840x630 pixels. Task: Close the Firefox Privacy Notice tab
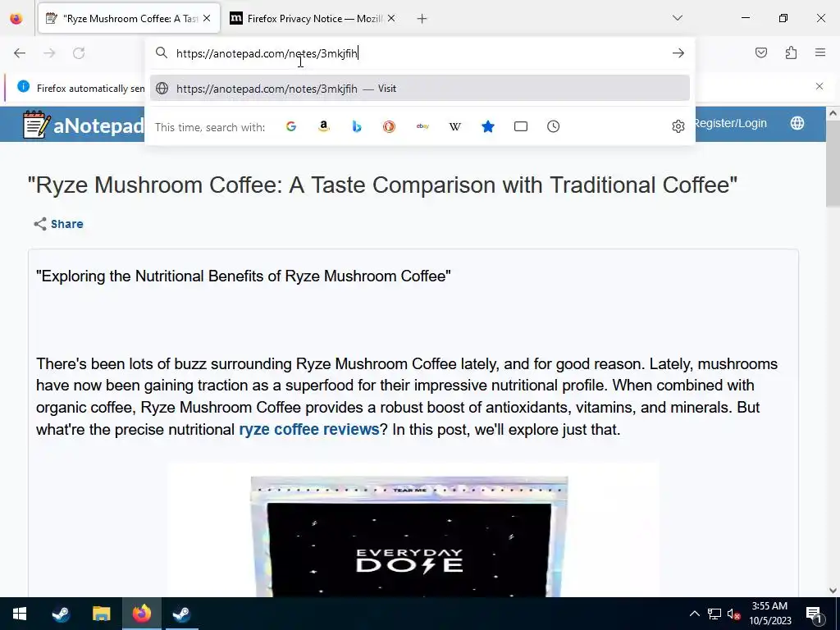point(391,19)
